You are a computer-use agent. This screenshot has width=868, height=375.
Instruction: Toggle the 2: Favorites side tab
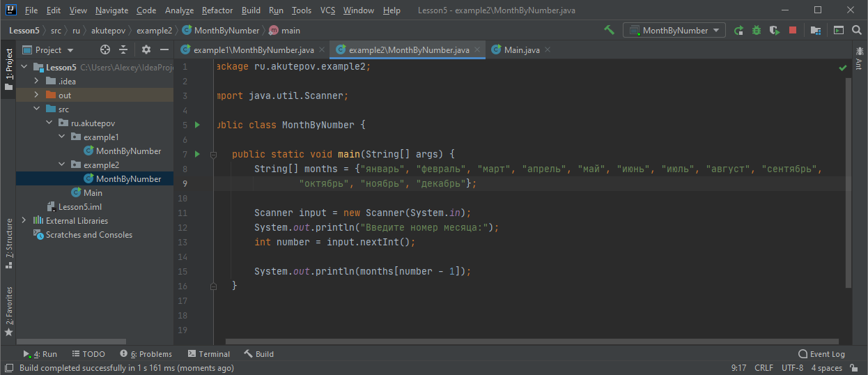pos(8,311)
